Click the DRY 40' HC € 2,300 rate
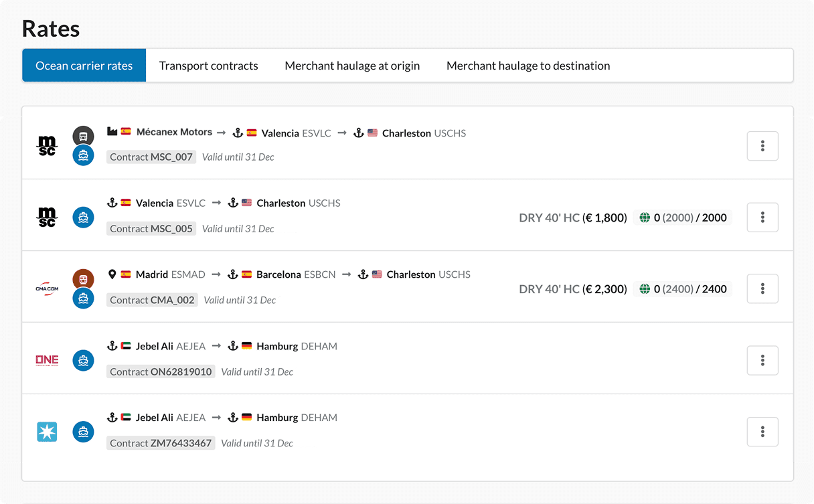 pyautogui.click(x=573, y=289)
